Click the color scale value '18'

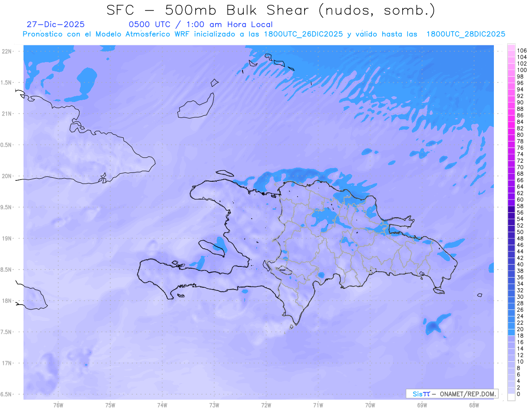[520, 336]
